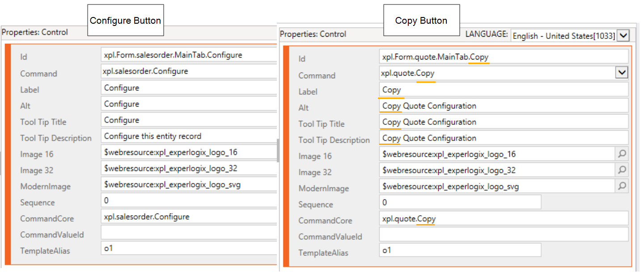
Task: Click the 'CommandCore' label in the Copy panel
Action: click(x=325, y=221)
